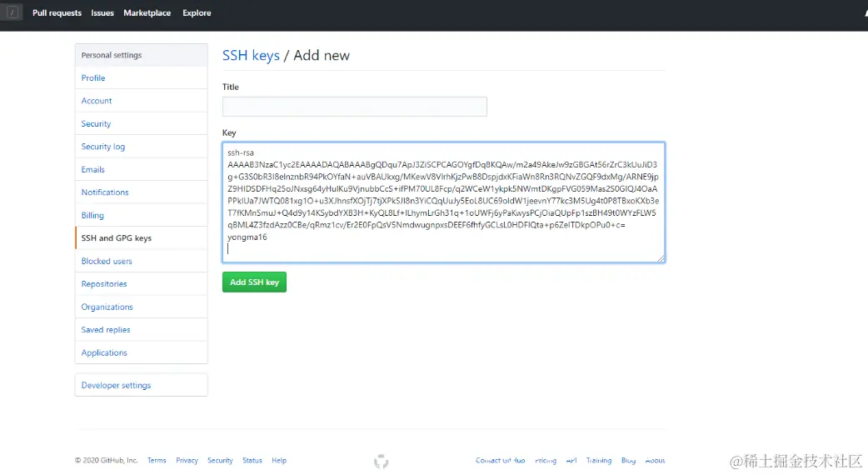Open the Account settings page
Viewport: 868px width, 475px height.
141,101
